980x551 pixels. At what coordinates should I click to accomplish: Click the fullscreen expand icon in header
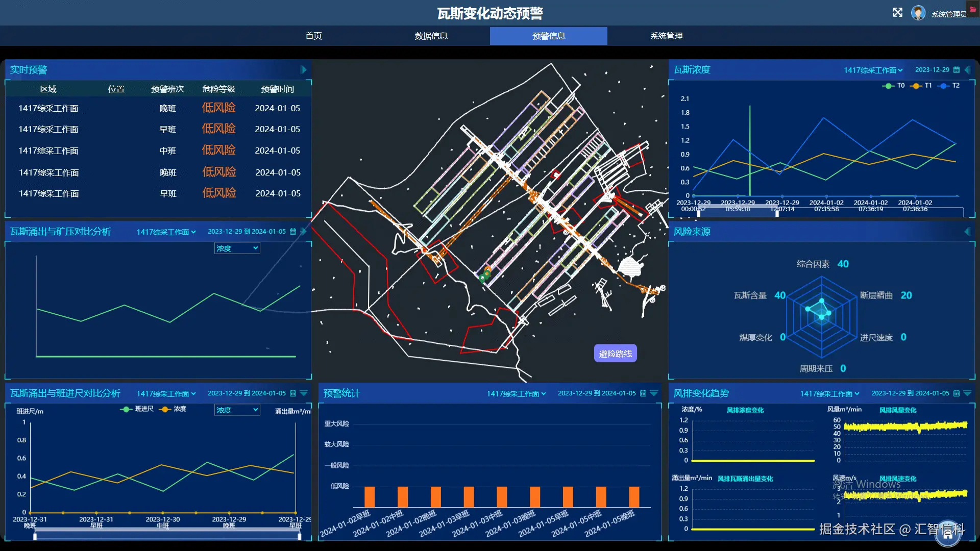click(898, 13)
